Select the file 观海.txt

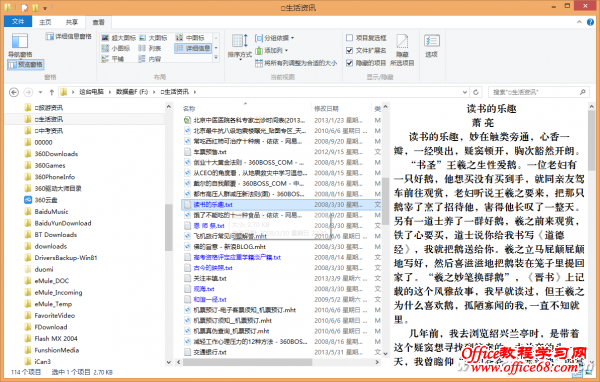tap(204, 289)
